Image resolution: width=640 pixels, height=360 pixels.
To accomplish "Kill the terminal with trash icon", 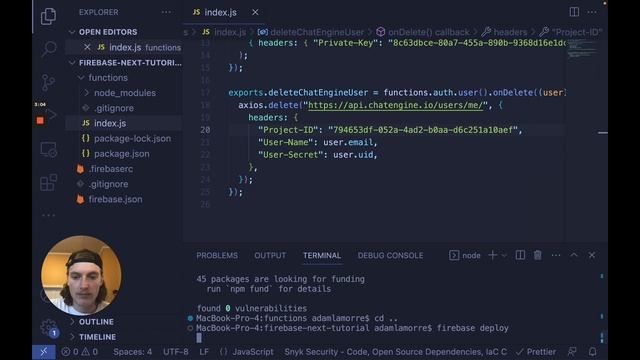I will 538,255.
